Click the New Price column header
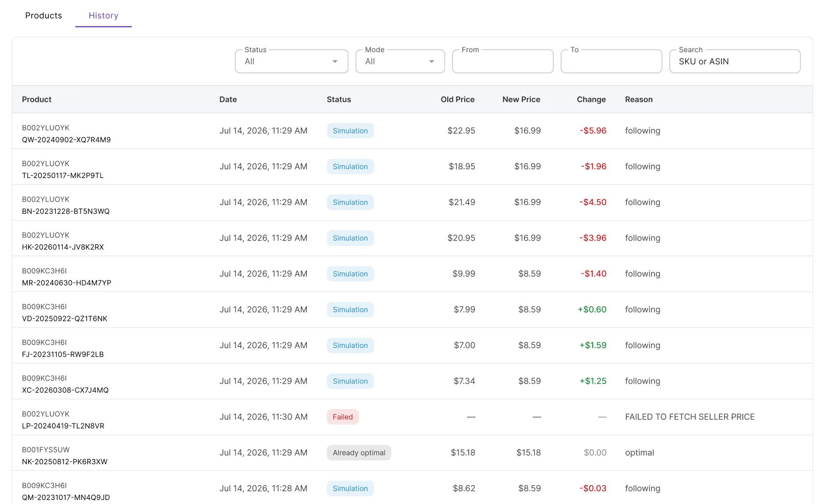The width and height of the screenshot is (825, 504). click(x=521, y=99)
